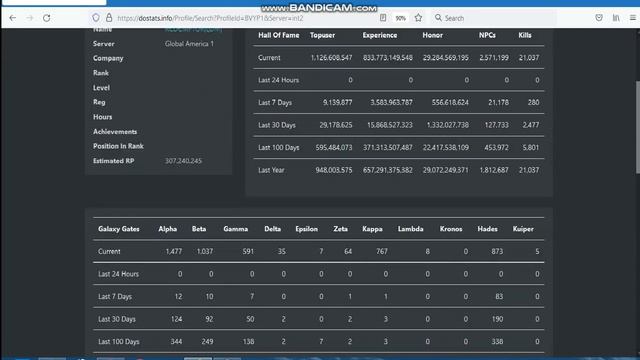
Task: Click the browser Search box
Action: click(x=494, y=18)
